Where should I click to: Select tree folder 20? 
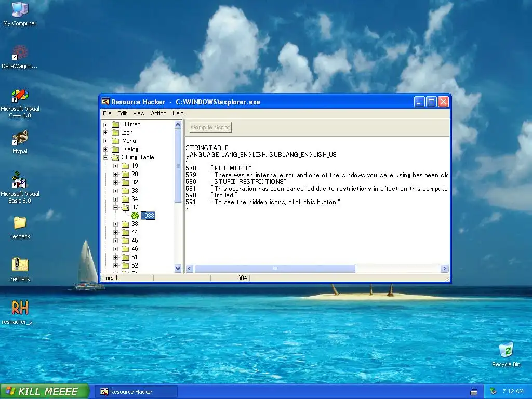click(x=135, y=174)
